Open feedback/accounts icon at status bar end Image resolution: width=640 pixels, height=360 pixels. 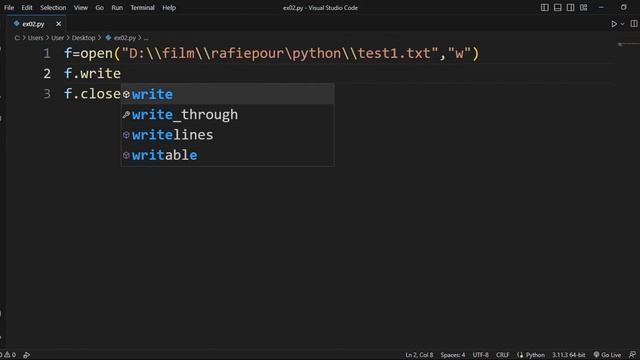click(632, 355)
